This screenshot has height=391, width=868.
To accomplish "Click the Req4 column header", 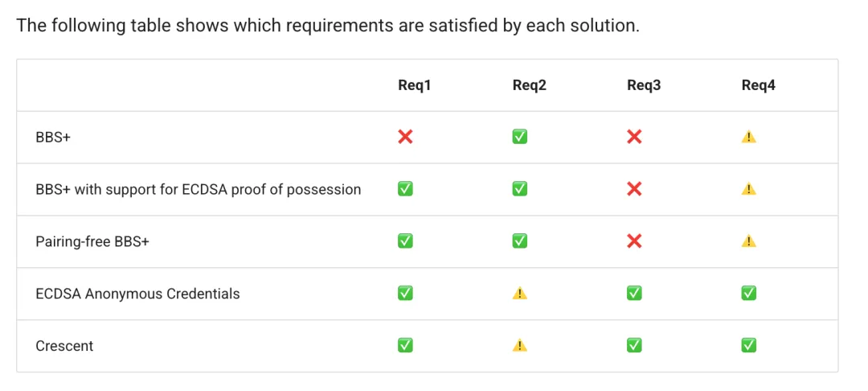I will tap(759, 85).
